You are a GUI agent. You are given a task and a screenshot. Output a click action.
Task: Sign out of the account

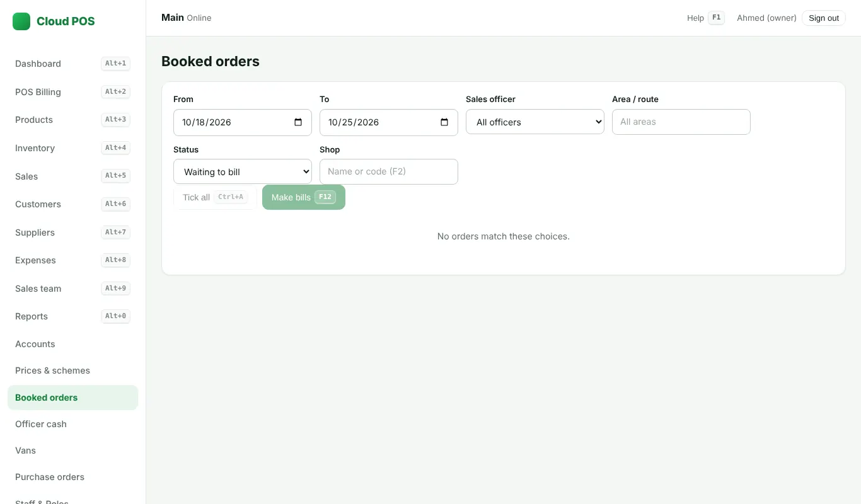pyautogui.click(x=824, y=18)
